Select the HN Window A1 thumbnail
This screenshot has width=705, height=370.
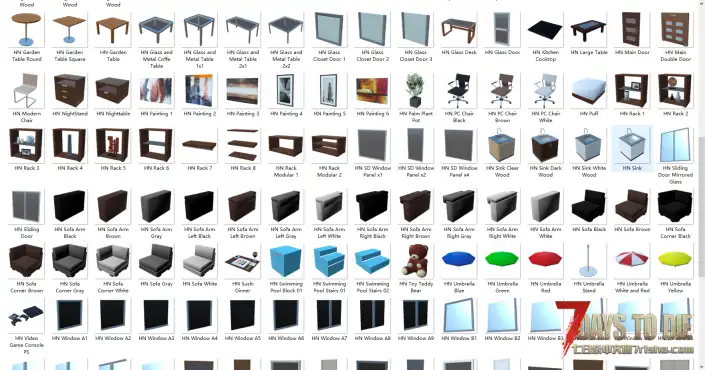click(70, 315)
